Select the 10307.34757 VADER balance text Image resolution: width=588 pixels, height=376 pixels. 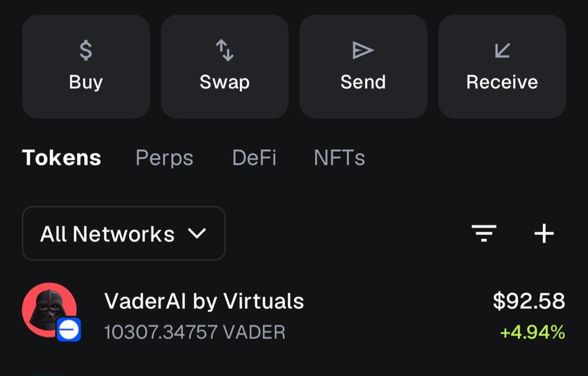click(195, 332)
